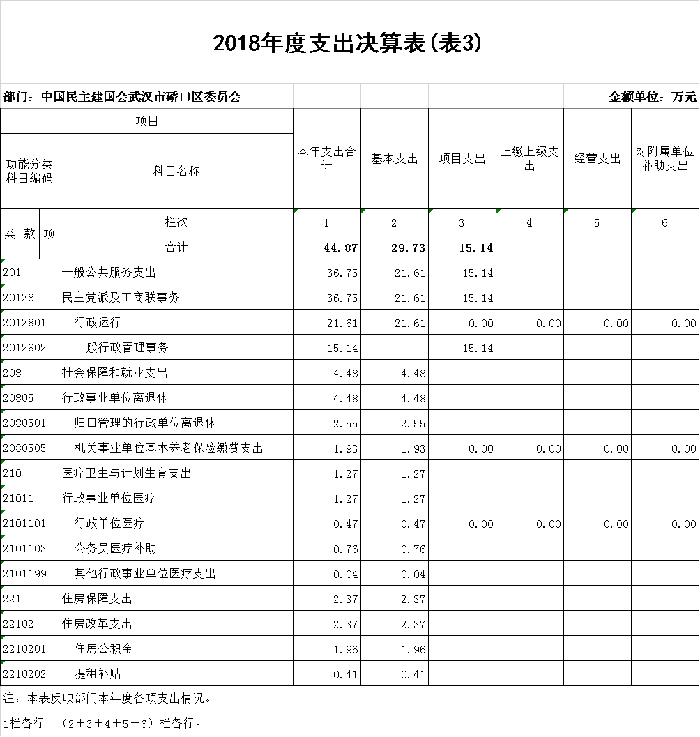Click 行政事业单位医疗 cell
Viewport: 700px width, 737px height.
176,499
